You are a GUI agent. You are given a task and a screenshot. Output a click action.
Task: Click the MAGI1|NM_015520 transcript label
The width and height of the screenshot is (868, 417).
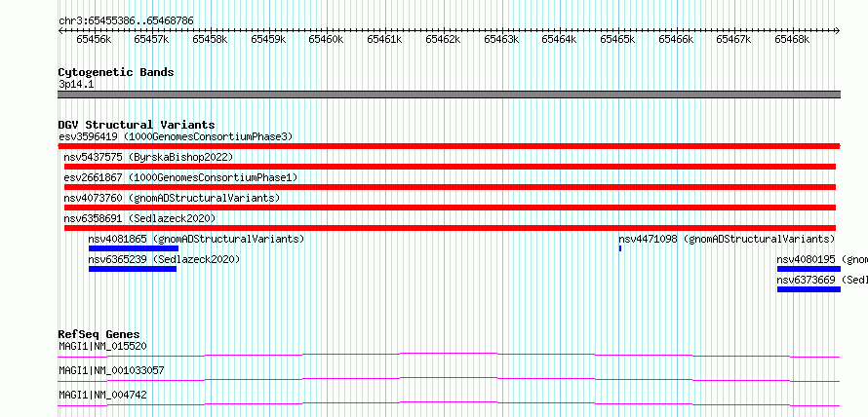click(x=102, y=346)
